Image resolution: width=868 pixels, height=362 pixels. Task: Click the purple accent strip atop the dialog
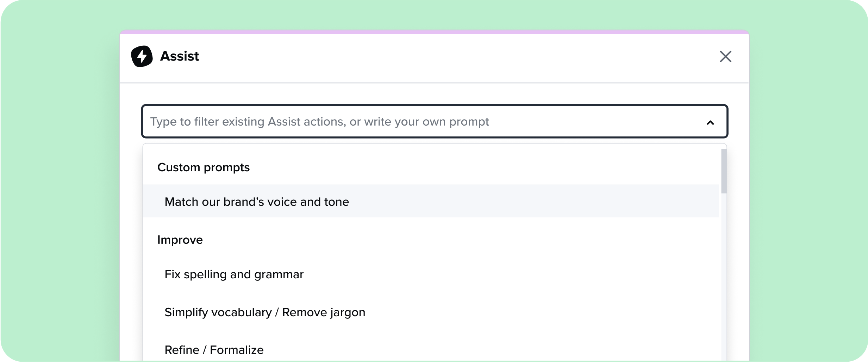coord(434,32)
